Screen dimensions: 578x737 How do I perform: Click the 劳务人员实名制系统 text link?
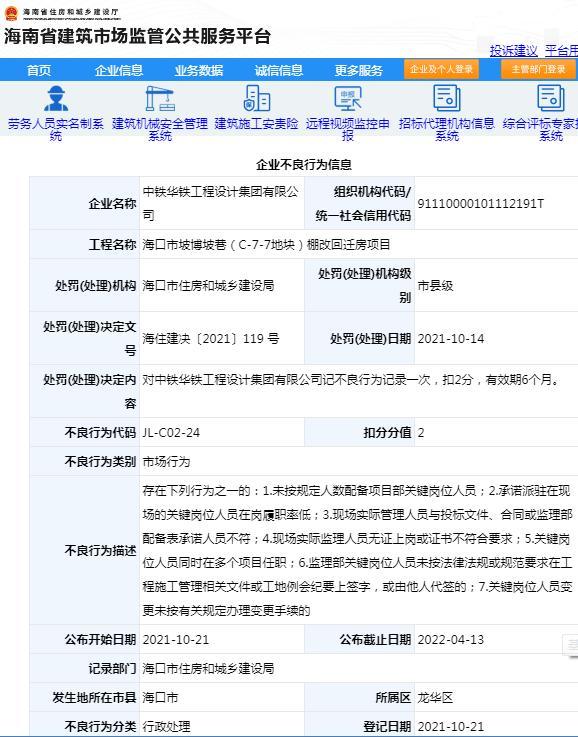(x=56, y=129)
